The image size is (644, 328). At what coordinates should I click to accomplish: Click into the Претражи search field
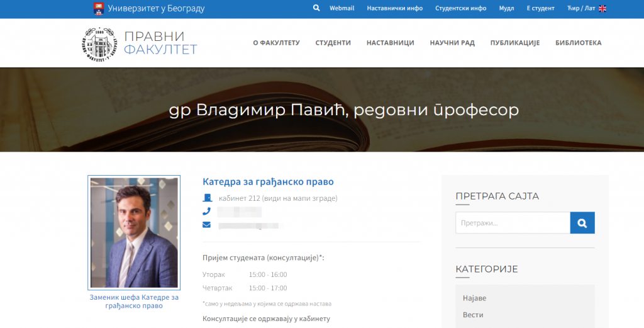513,223
